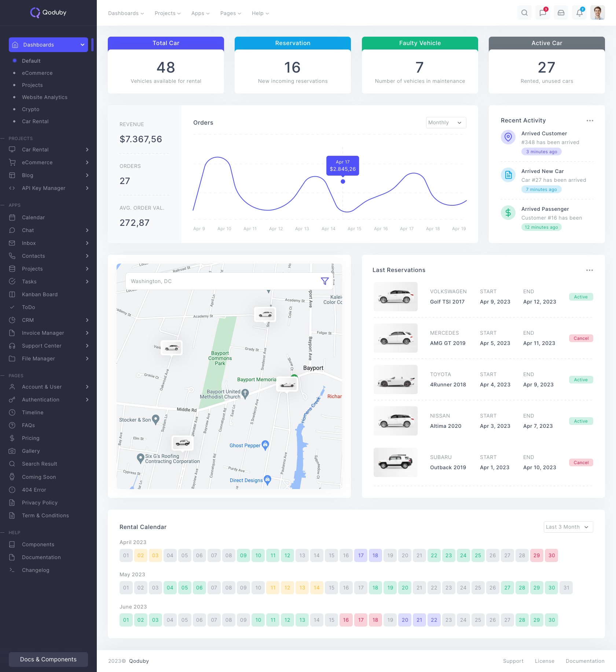Select April 17 in Rental Calendar

point(361,555)
